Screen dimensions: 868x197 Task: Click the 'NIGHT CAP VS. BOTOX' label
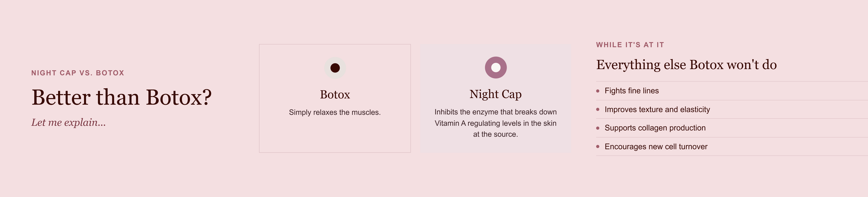78,73
